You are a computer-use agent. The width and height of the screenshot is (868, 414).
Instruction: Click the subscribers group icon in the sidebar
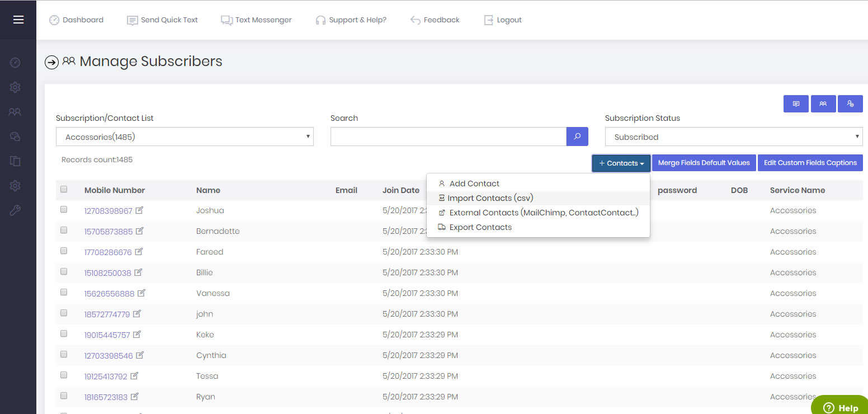pyautogui.click(x=15, y=112)
